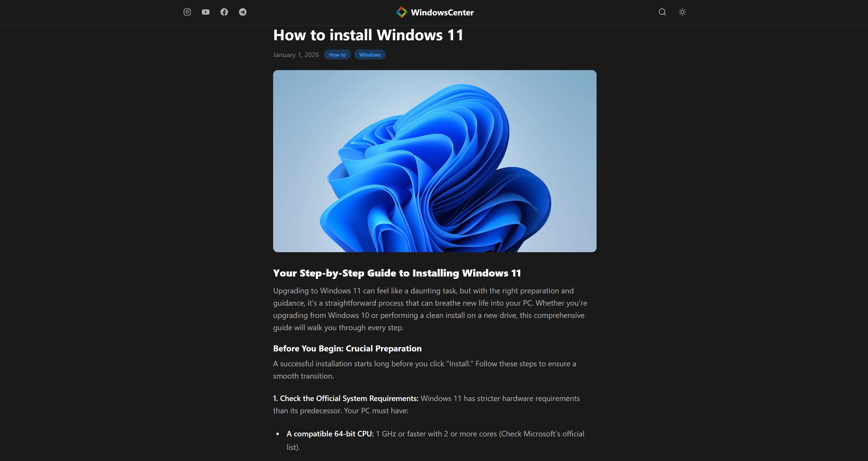Click paragraph starting "A successful installation starts"

(x=425, y=370)
